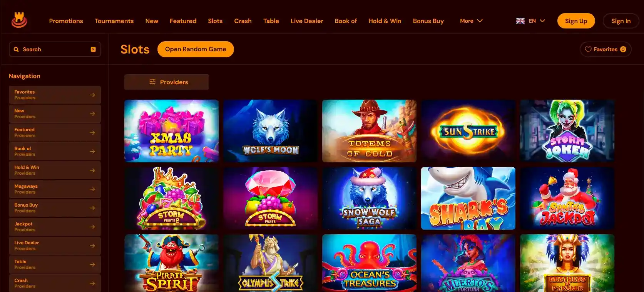
Task: Click the Sign Up button
Action: 576,21
